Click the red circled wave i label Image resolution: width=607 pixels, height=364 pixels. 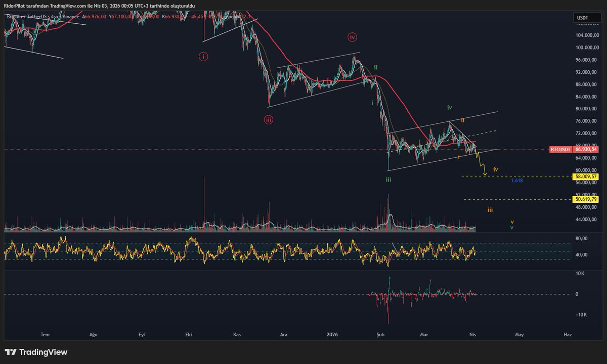(203, 57)
